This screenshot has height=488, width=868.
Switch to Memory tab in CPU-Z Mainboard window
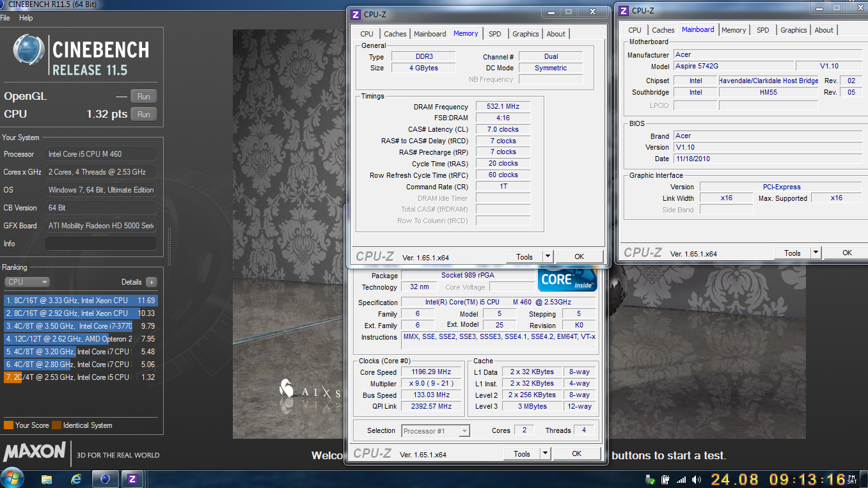tap(733, 30)
